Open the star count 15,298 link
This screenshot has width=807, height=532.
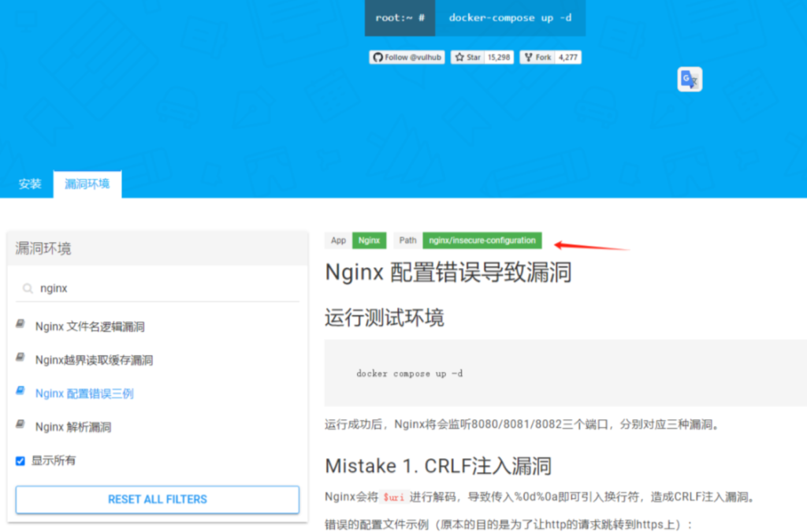(x=499, y=57)
